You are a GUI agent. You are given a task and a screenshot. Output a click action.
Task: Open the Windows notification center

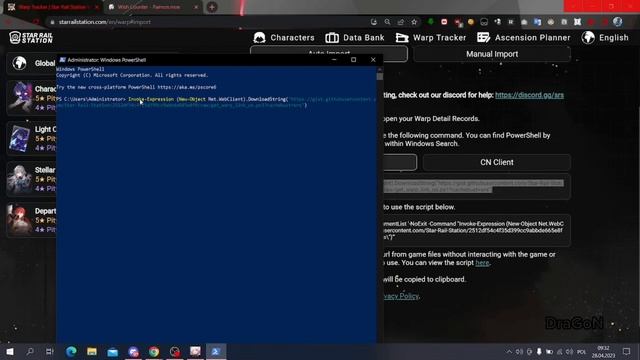click(x=627, y=351)
